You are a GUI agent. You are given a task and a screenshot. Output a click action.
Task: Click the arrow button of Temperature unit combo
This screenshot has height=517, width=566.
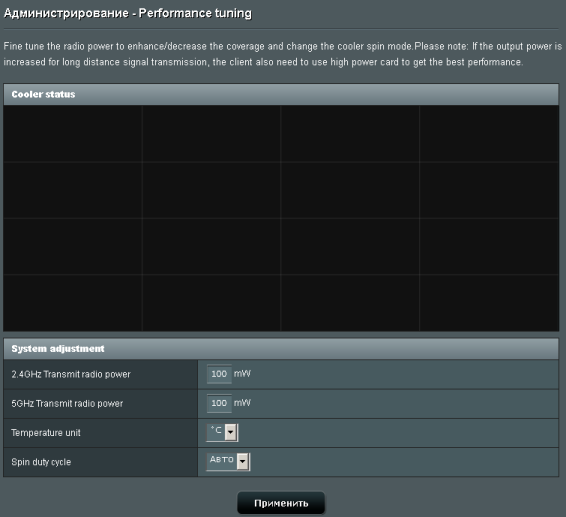(x=231, y=433)
